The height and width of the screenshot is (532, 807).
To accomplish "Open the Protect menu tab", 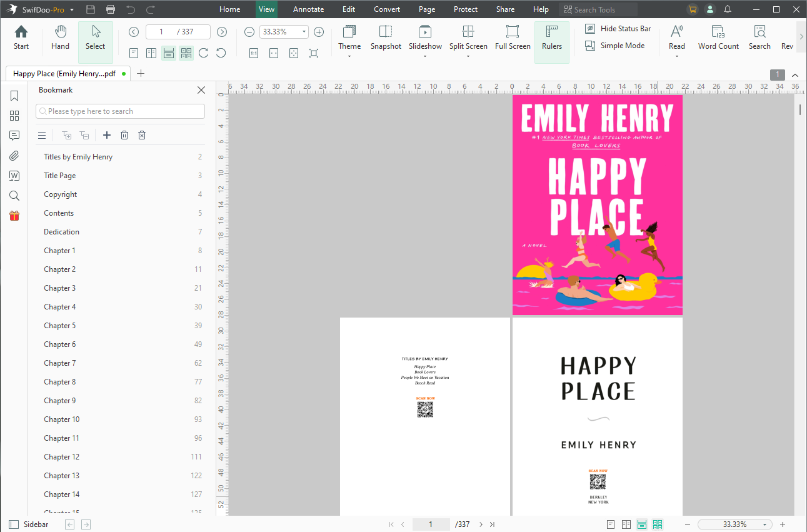I will click(466, 9).
